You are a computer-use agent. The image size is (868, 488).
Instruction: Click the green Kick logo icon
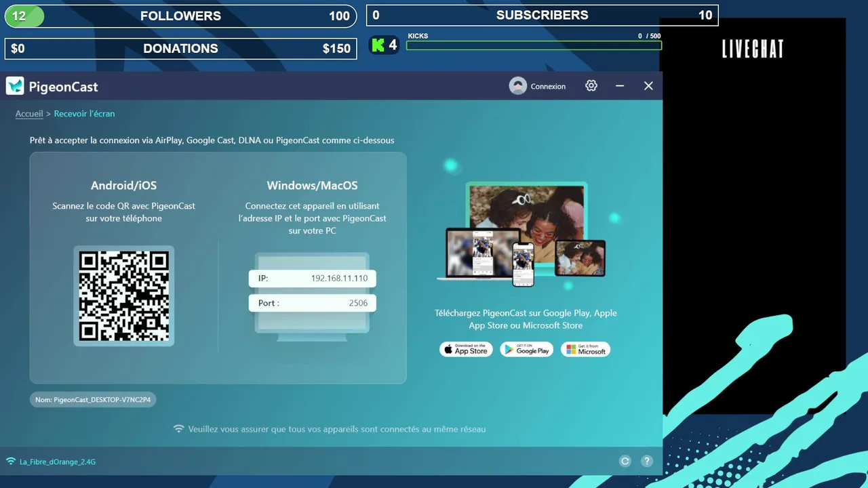(378, 45)
